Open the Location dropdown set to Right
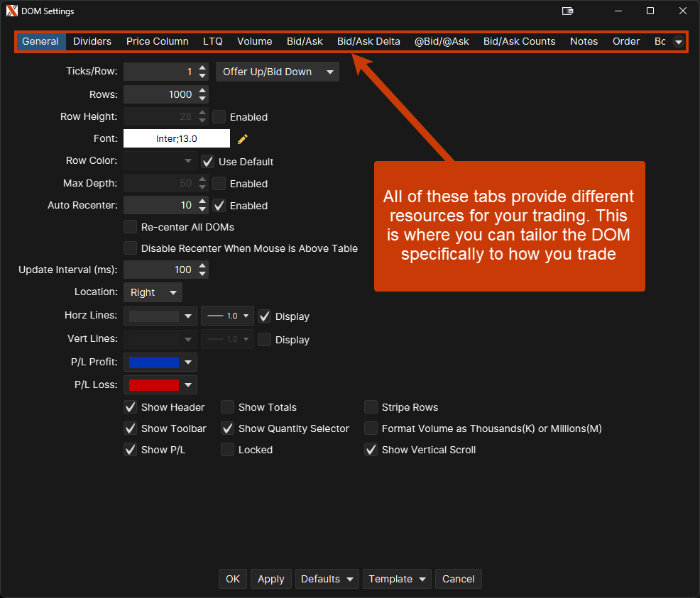Viewport: 700px width, 598px height. 153,292
